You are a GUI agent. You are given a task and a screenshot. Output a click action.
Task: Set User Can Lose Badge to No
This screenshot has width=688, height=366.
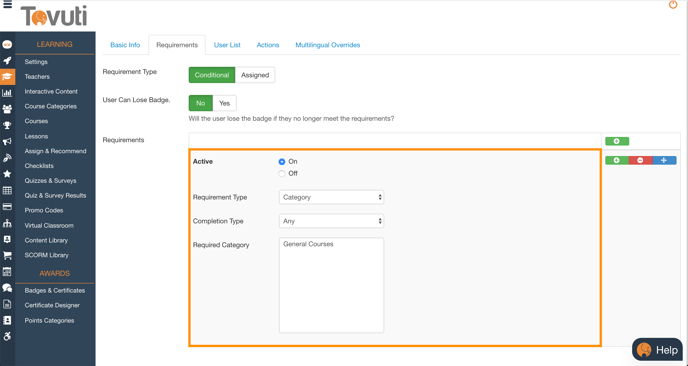click(x=201, y=103)
